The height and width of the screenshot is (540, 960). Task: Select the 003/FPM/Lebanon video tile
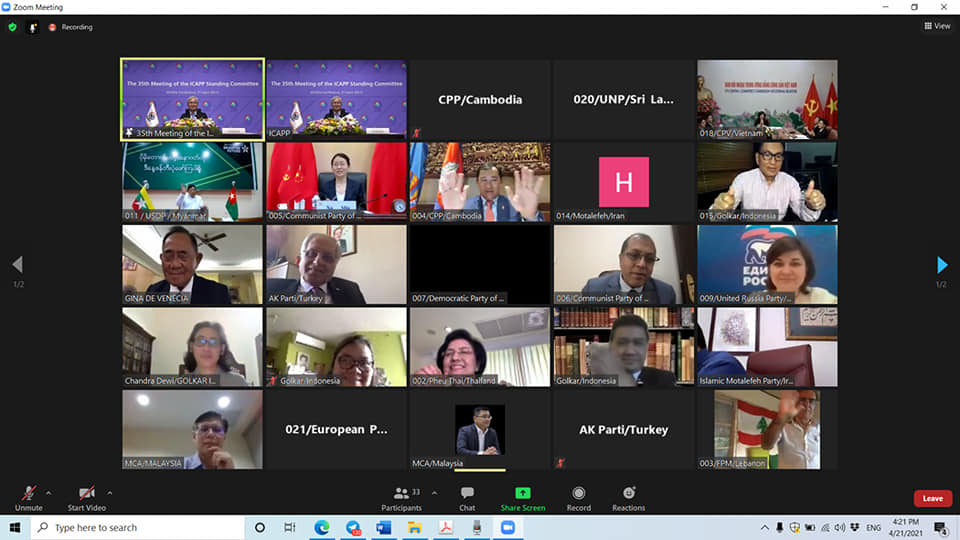pyautogui.click(x=767, y=430)
